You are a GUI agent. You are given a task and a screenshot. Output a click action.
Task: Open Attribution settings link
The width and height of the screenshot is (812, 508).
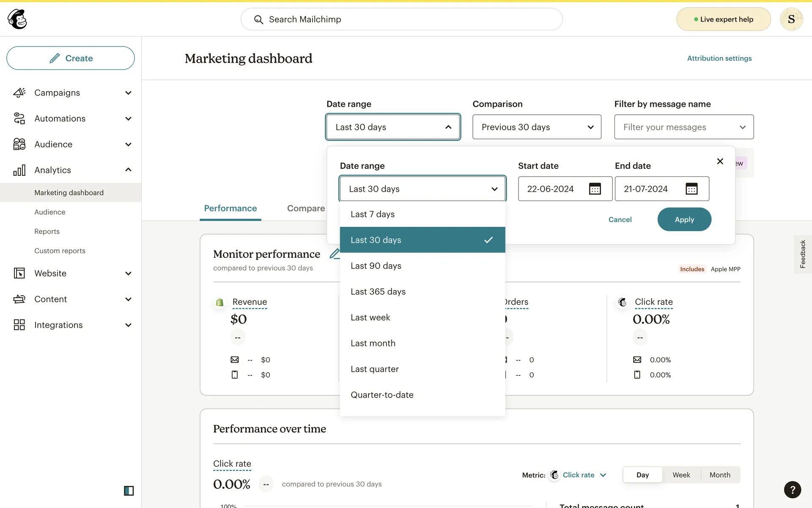point(719,58)
